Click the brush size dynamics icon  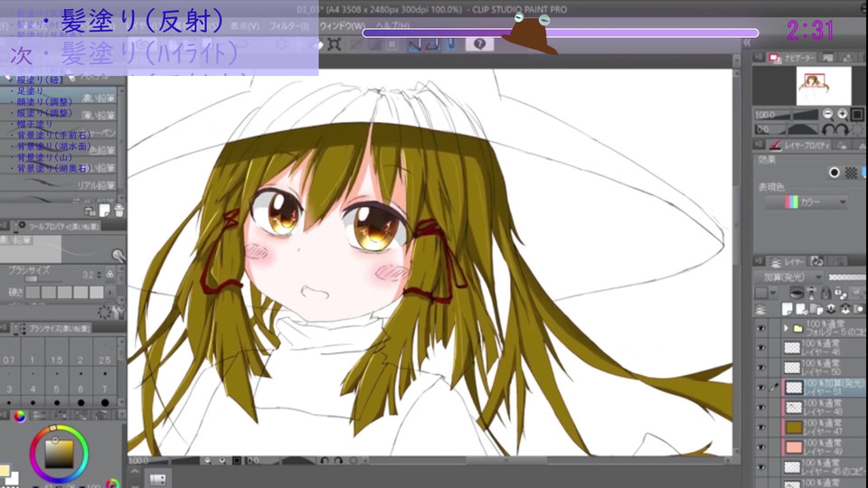tap(110, 274)
